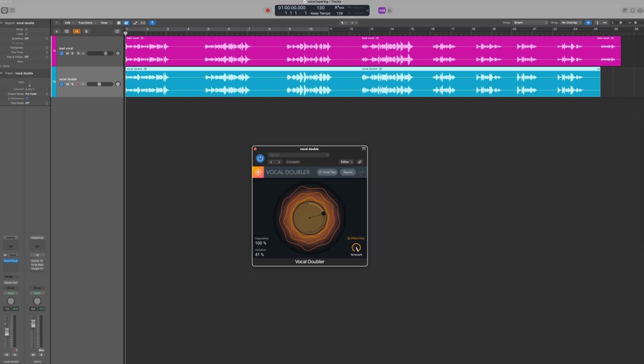Viewport: 644px width, 364px height.
Task: Open the View menu in the tracks area
Action: click(103, 23)
